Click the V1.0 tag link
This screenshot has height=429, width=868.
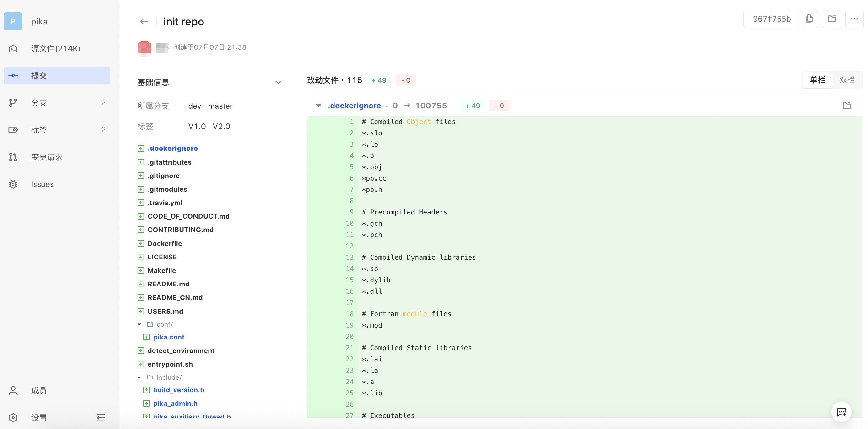click(197, 126)
